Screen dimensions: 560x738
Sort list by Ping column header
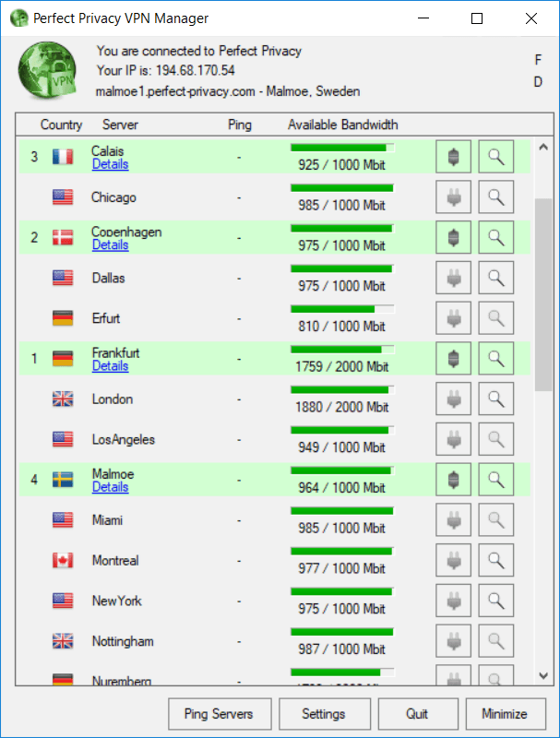(239, 125)
